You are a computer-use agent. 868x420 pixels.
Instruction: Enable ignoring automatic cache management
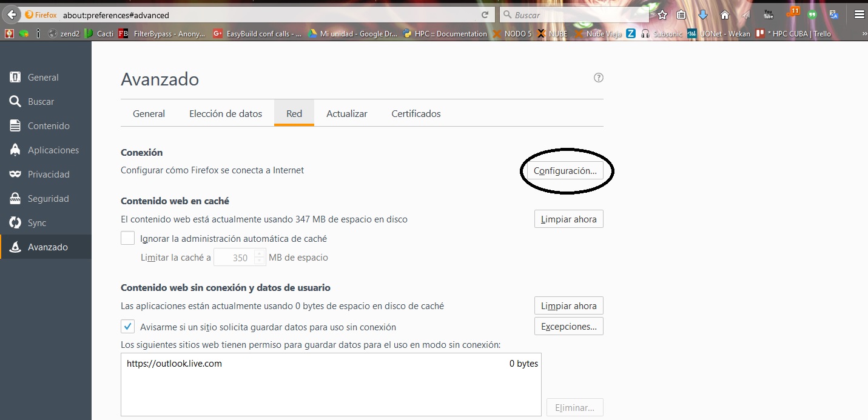[x=127, y=238]
